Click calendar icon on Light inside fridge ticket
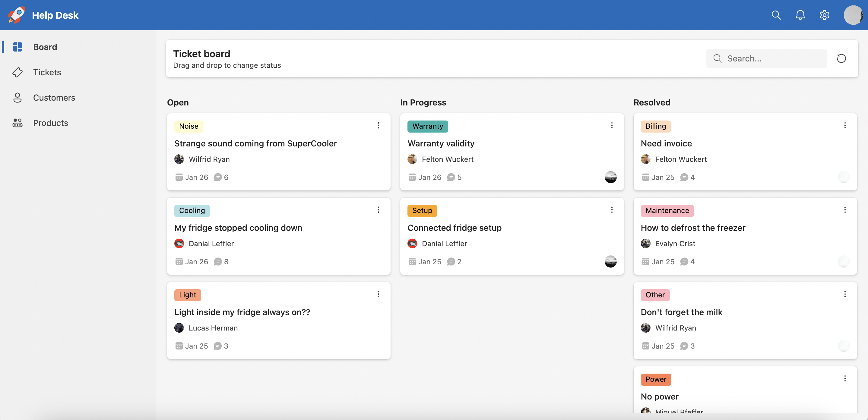The height and width of the screenshot is (420, 868). tap(179, 346)
